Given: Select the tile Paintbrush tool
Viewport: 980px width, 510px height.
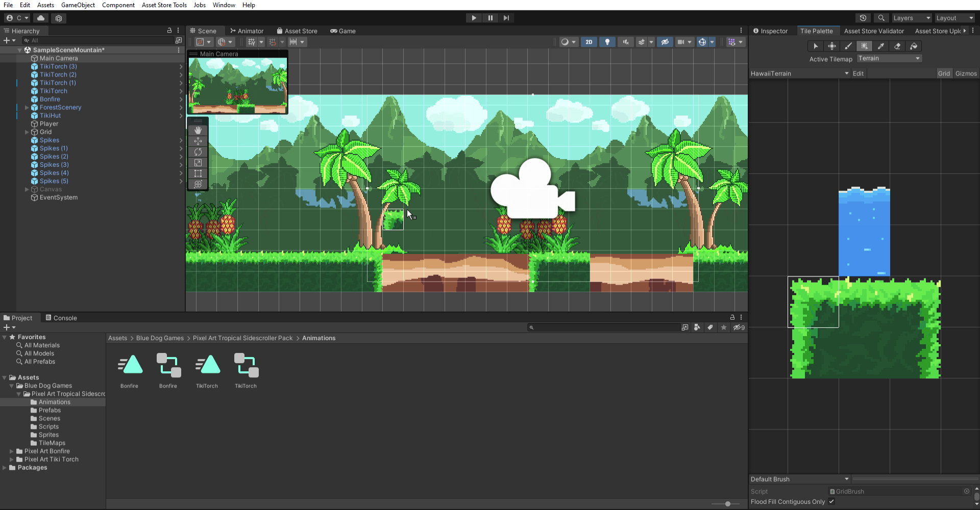Looking at the screenshot, I should pyautogui.click(x=848, y=46).
